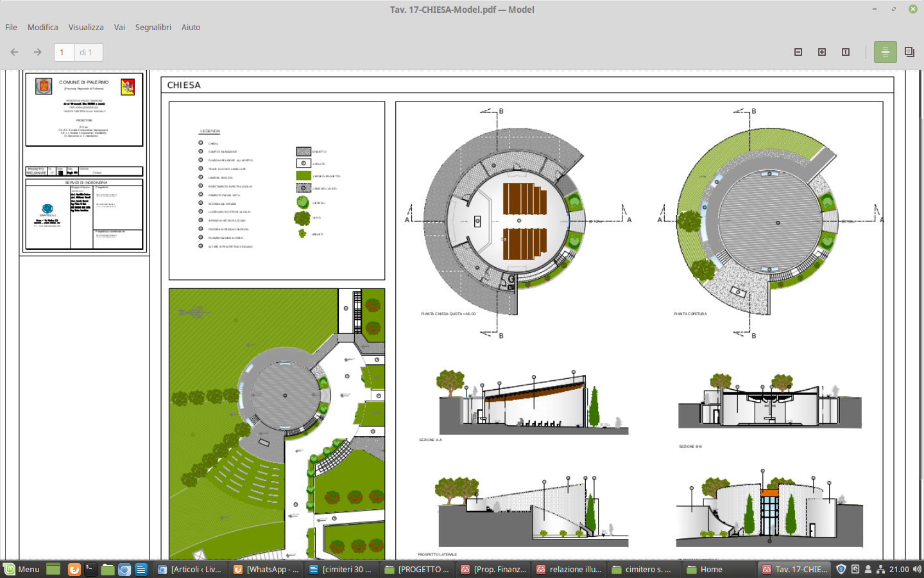Expand the Segnalibri menu
This screenshot has width=924, height=578.
153,27
